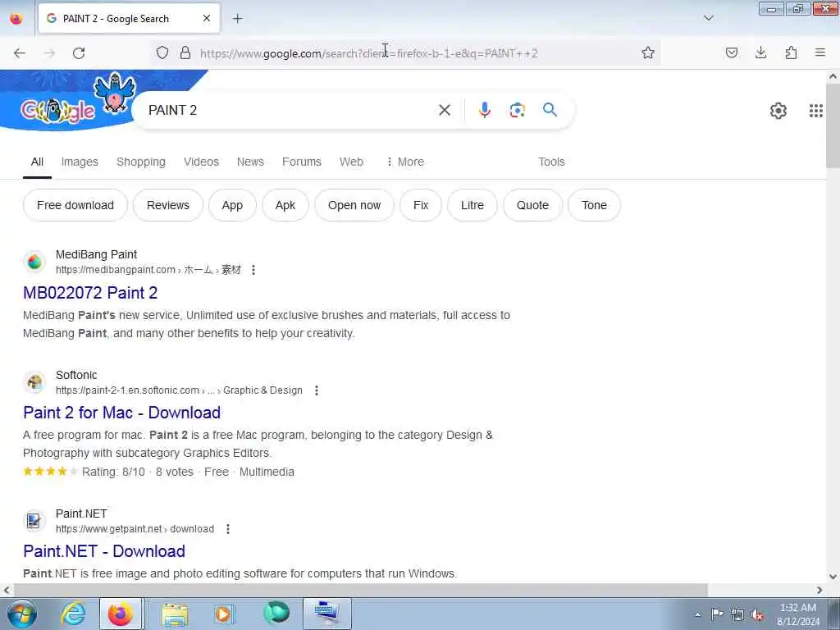Click the magnifier search button
840x630 pixels.
(550, 110)
